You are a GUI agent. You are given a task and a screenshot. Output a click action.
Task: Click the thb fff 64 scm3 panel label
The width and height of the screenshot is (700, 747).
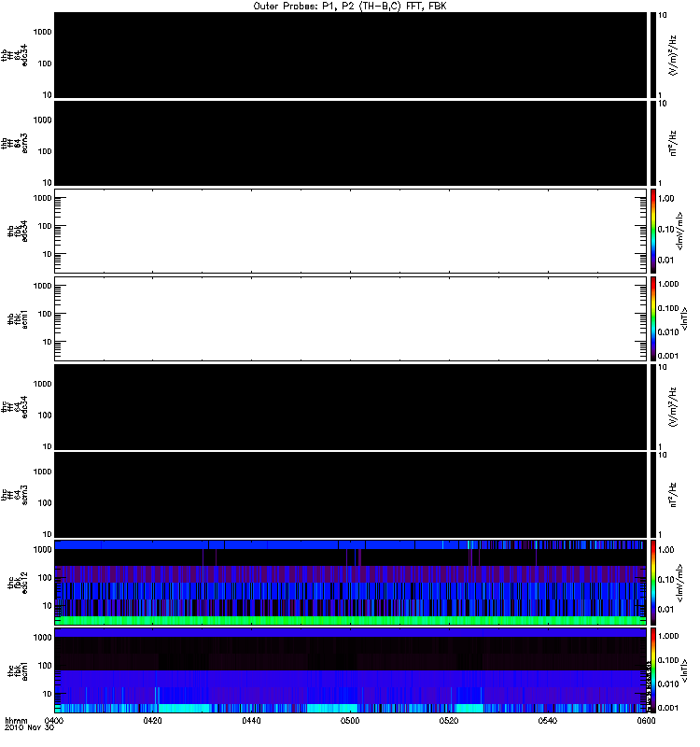pos(14,144)
